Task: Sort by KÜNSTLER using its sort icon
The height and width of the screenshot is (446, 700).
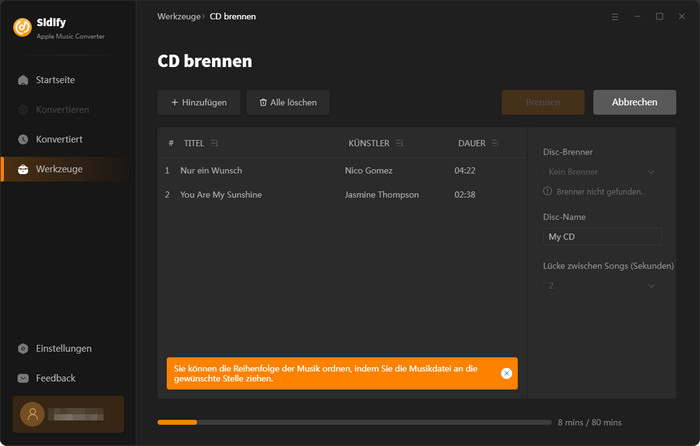Action: pos(400,143)
